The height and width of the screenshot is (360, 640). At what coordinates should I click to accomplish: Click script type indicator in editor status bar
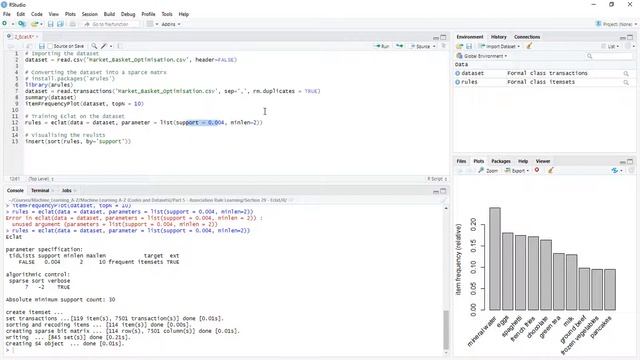pyautogui.click(x=437, y=179)
